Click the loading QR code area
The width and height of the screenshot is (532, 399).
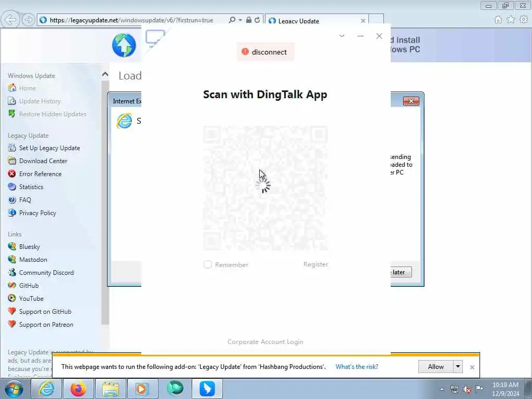coord(265,188)
